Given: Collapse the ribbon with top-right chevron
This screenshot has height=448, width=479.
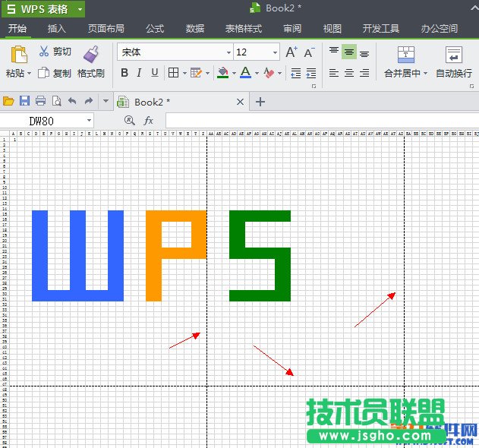Looking at the screenshot, I should (474, 8).
